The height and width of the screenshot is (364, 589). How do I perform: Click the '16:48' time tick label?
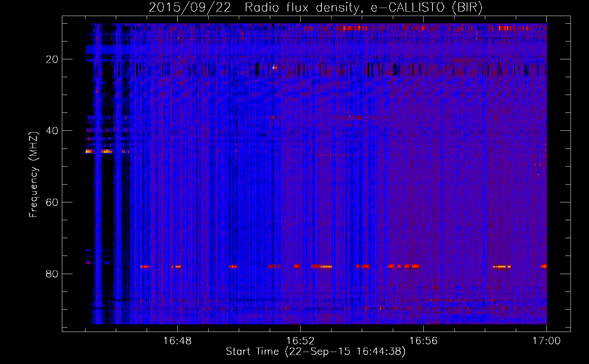click(177, 341)
